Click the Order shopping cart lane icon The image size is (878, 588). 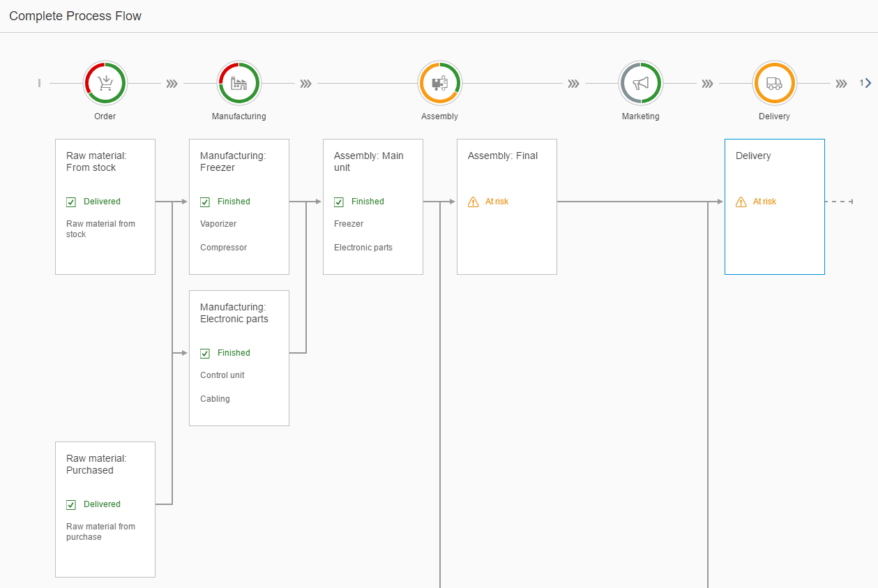coord(105,84)
